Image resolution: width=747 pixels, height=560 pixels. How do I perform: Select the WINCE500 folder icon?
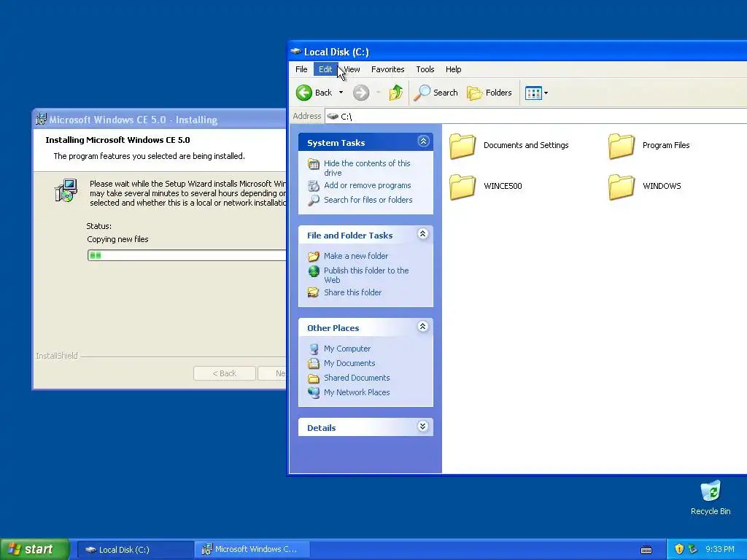[462, 186]
